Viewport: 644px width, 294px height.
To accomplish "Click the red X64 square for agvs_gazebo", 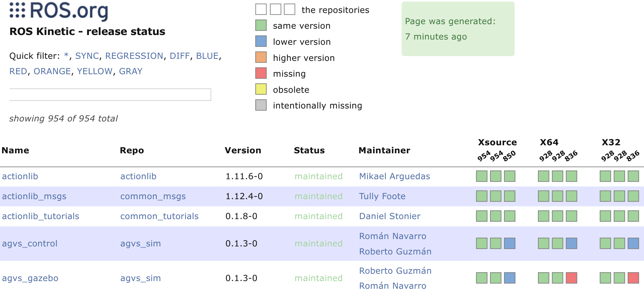I will [x=571, y=278].
